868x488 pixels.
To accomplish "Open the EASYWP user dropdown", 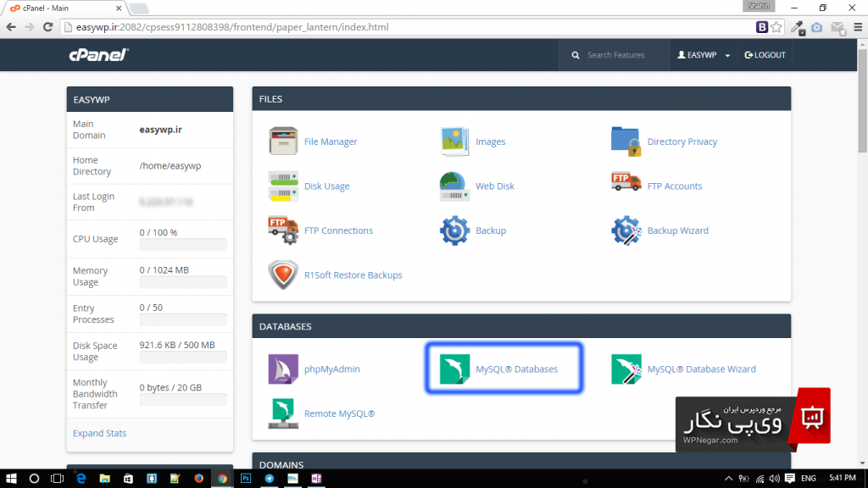I will (703, 55).
